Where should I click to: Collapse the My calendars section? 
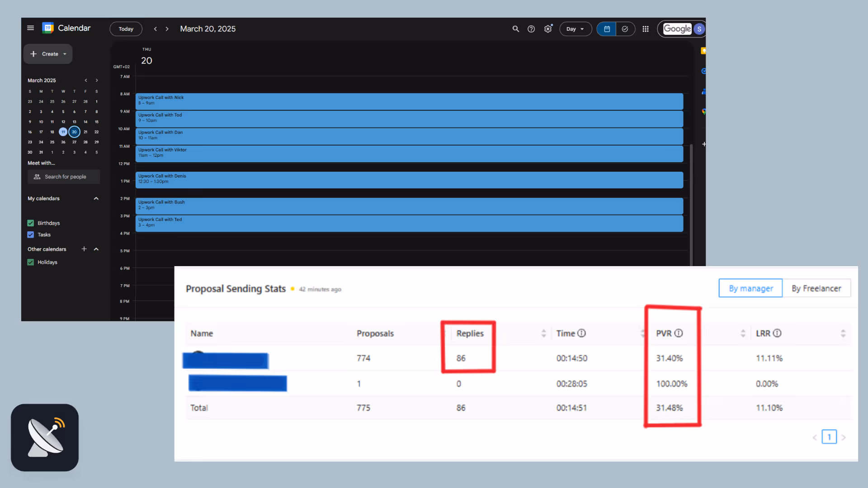[x=96, y=198]
